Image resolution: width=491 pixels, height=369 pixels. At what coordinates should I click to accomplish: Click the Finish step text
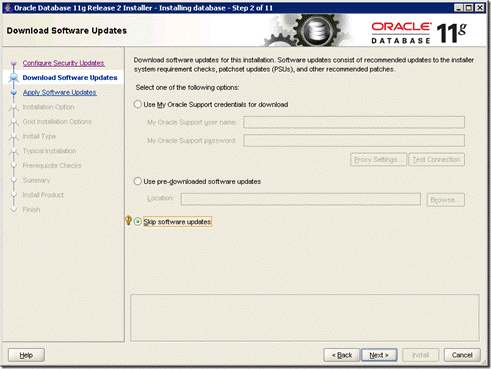coord(31,210)
